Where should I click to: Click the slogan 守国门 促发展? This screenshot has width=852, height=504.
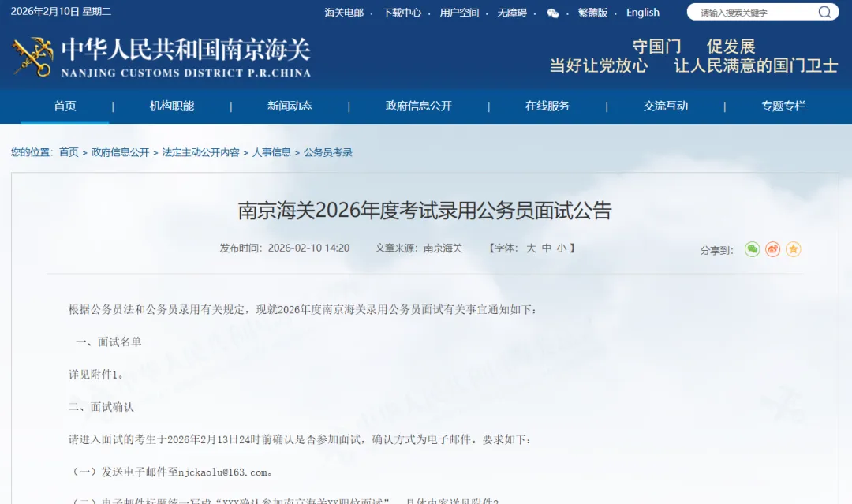tap(693, 47)
